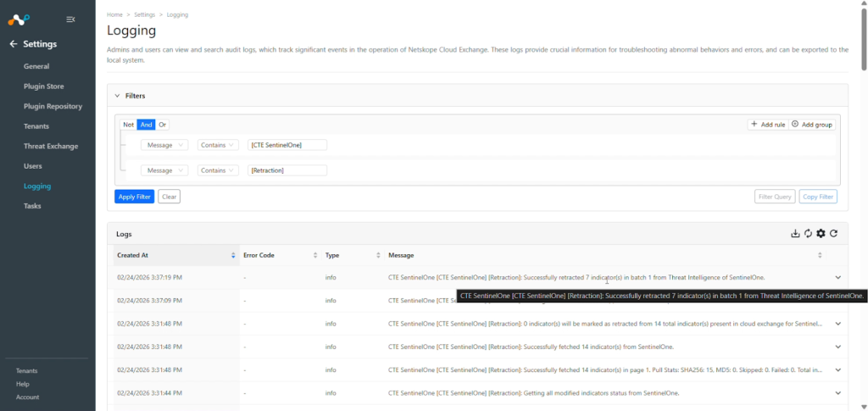Open Users menu item
The height and width of the screenshot is (411, 868).
33,166
